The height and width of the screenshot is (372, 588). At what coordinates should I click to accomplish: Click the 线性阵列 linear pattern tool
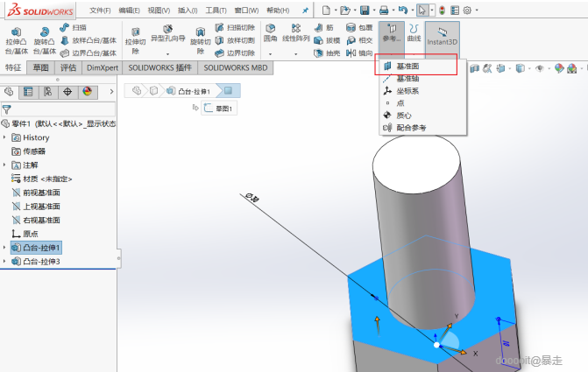[x=297, y=33]
